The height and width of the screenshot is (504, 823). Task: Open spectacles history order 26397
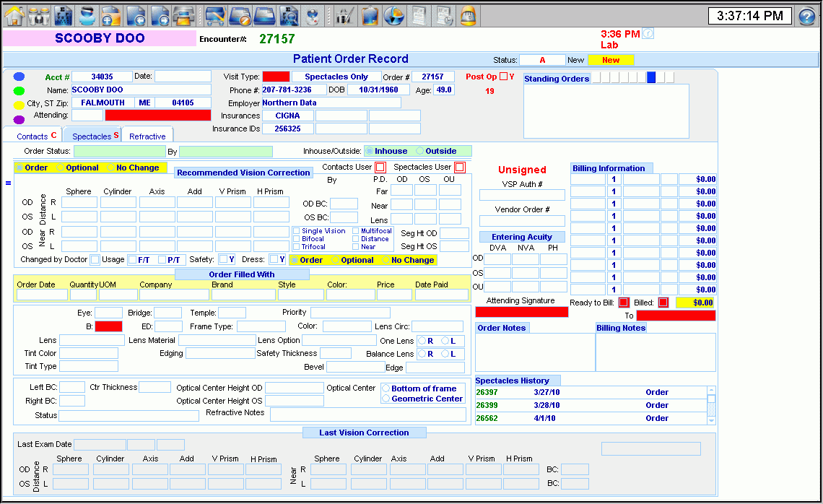(484, 392)
